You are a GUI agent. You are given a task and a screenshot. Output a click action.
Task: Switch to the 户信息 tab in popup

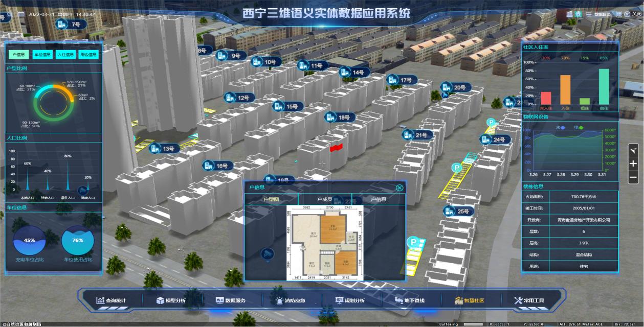pyautogui.click(x=379, y=199)
